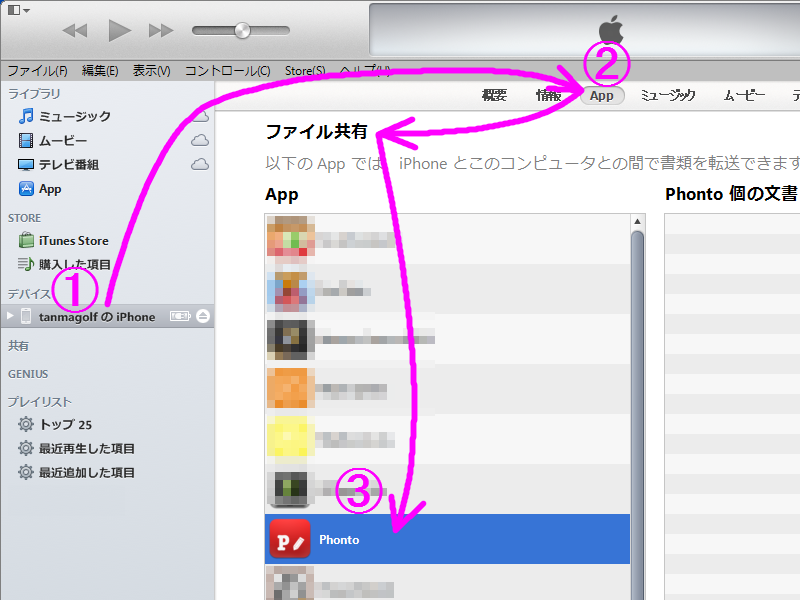Click the previous track rewind button
Viewport: 800px width, 600px height.
click(x=75, y=31)
